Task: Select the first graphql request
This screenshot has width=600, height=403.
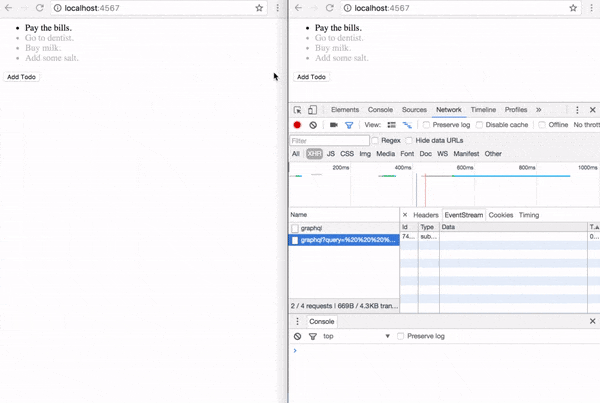Action: click(x=344, y=228)
